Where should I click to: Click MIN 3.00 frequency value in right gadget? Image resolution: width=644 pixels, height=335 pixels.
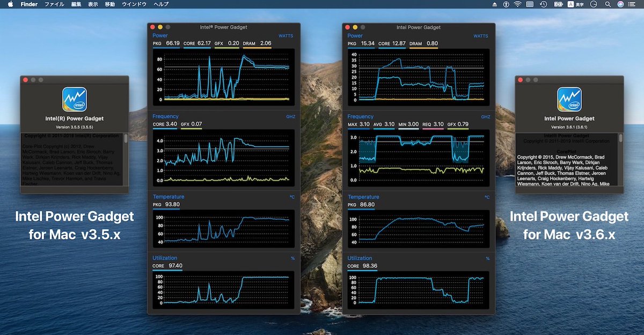(x=408, y=124)
